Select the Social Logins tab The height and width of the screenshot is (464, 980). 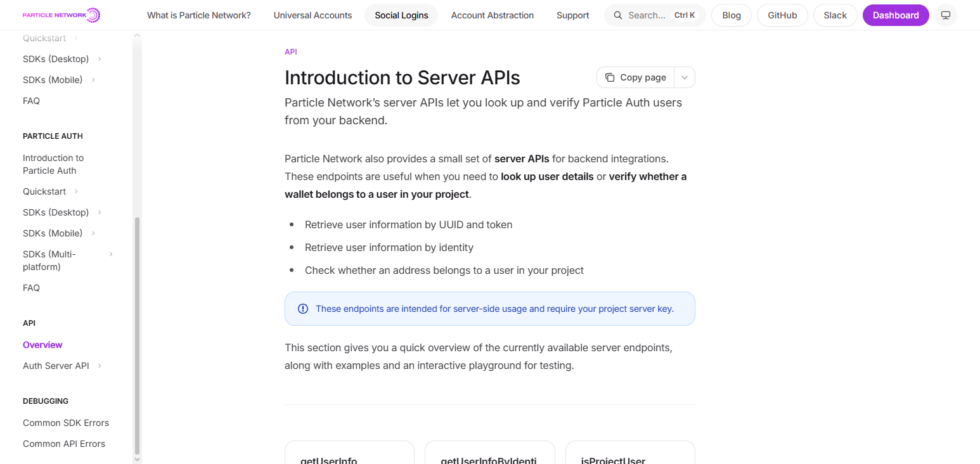tap(401, 15)
